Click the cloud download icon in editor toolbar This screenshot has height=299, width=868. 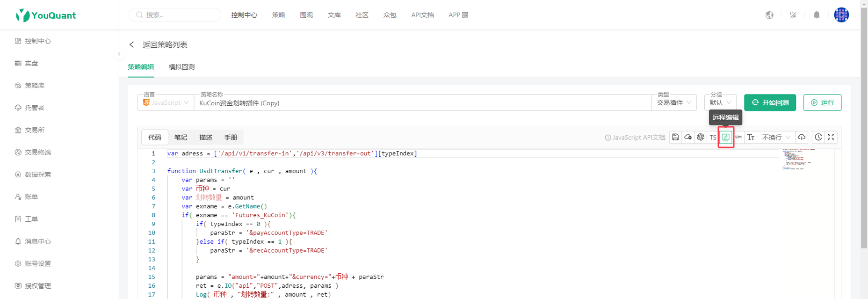(x=802, y=137)
